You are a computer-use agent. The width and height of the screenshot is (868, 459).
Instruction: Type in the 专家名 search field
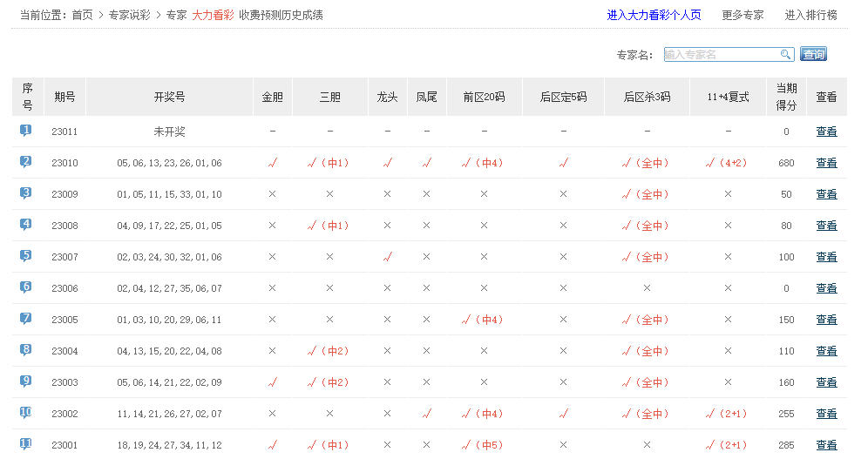(720, 55)
